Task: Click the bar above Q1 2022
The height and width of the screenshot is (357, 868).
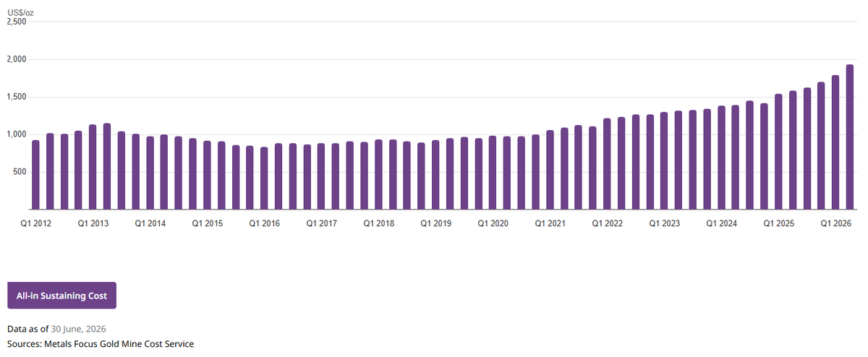Action: 607,164
